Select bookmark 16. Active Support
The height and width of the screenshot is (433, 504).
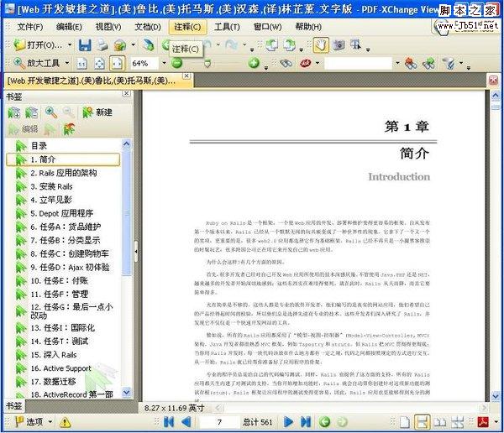60,368
